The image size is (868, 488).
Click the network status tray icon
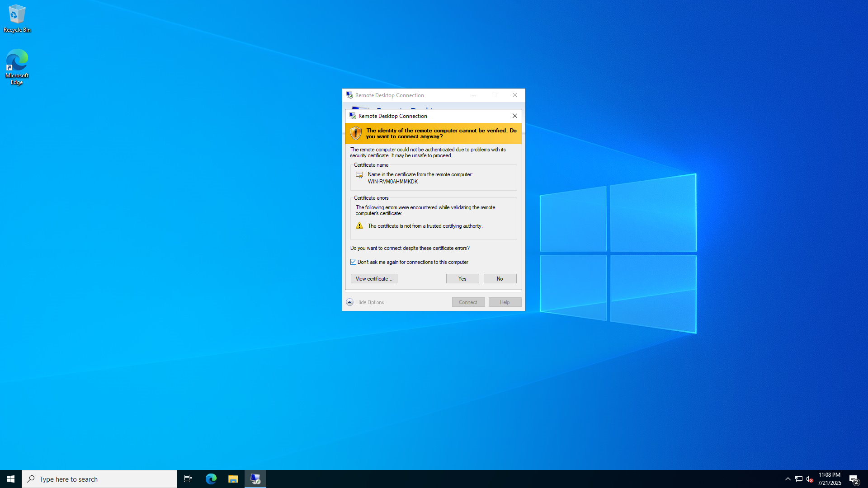(798, 479)
